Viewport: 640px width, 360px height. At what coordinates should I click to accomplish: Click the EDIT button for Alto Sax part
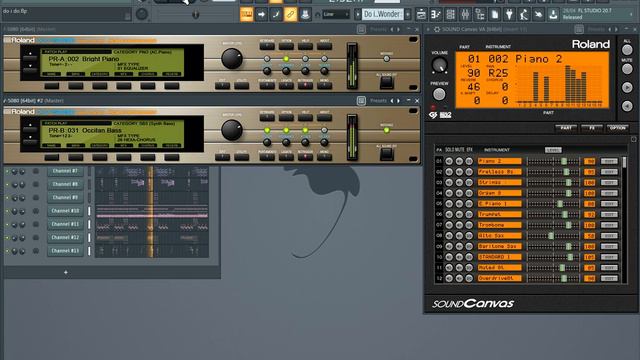[x=609, y=236]
